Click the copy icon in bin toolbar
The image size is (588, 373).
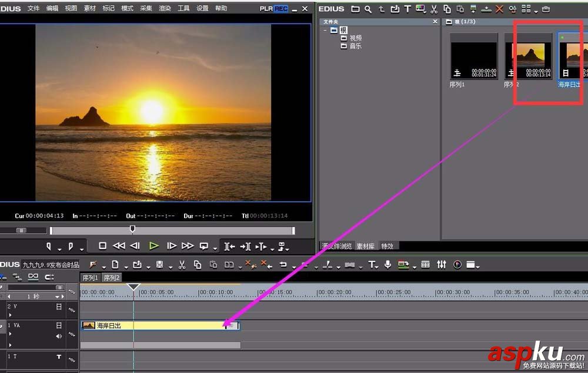447,9
